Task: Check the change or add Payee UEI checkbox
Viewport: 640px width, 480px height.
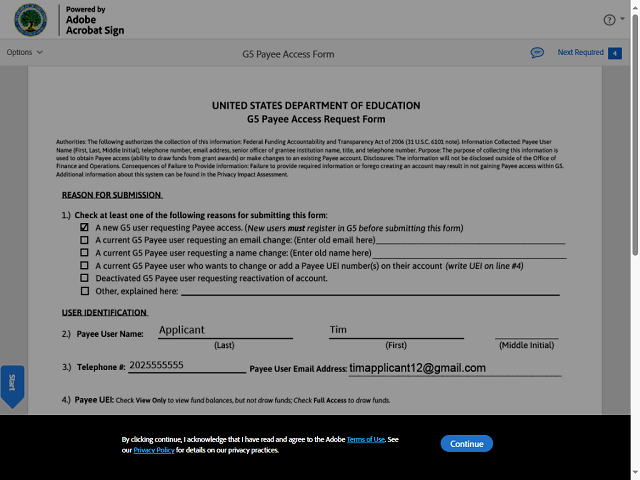Action: (84, 265)
